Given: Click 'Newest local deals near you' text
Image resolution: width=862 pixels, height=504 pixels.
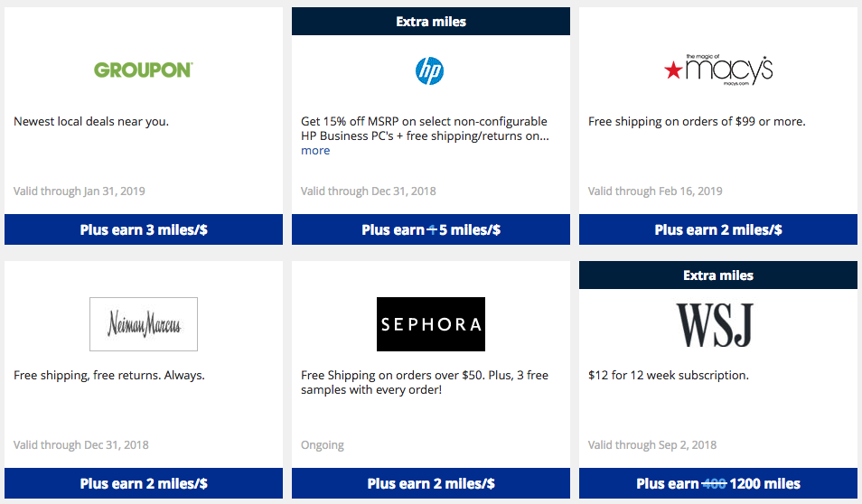Looking at the screenshot, I should point(91,121).
